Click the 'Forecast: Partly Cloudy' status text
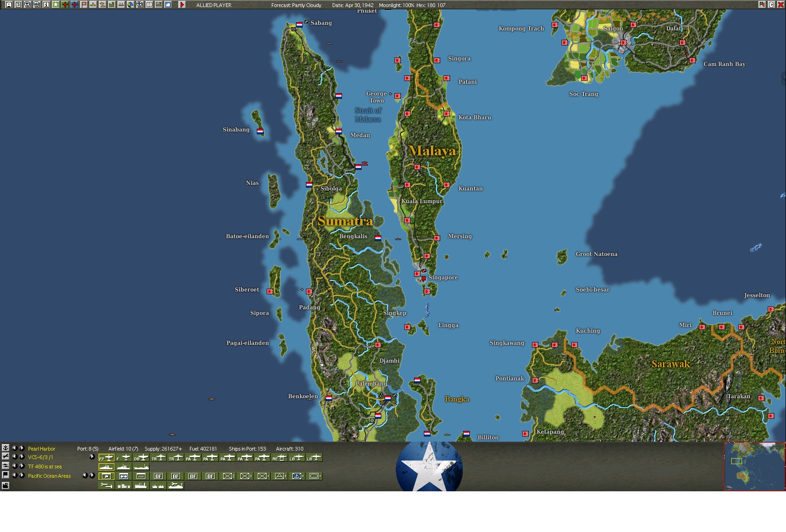786x532 pixels. (296, 5)
